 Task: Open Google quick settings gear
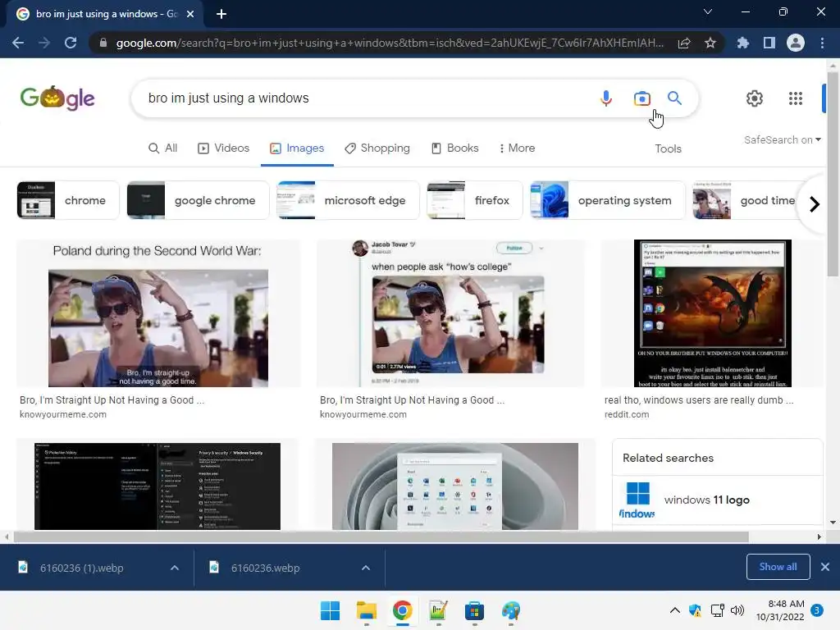click(755, 98)
